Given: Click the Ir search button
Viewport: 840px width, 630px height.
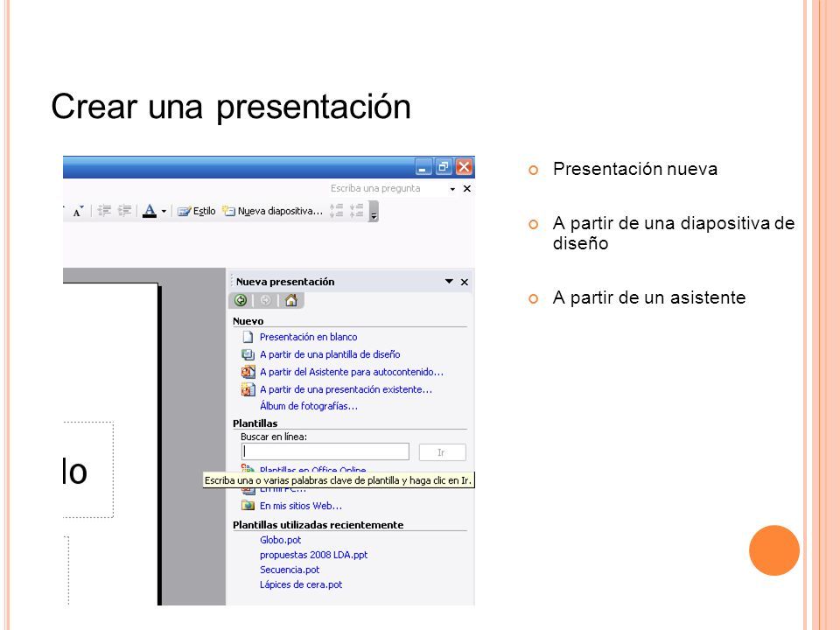Looking at the screenshot, I should tap(442, 452).
